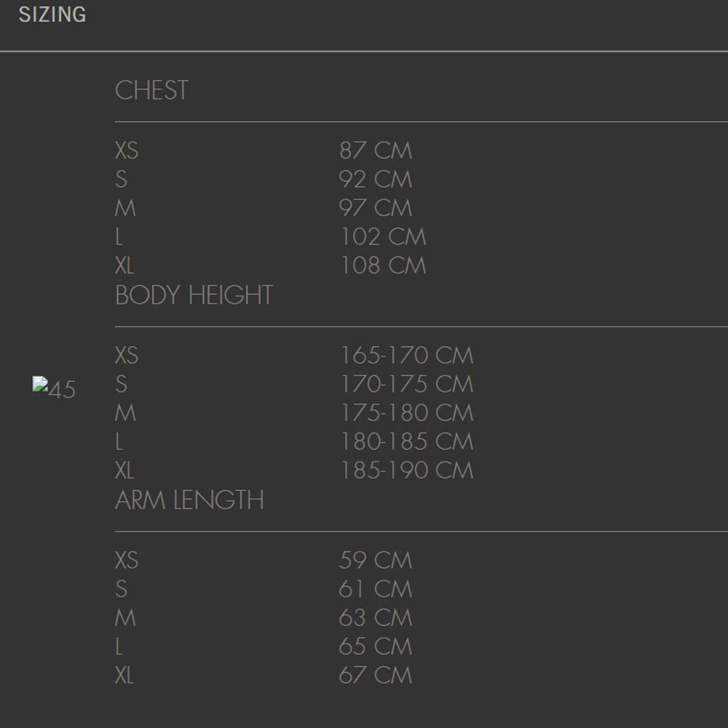The height and width of the screenshot is (728, 728).
Task: Select the 165-170 CM body height
Action: click(x=407, y=356)
